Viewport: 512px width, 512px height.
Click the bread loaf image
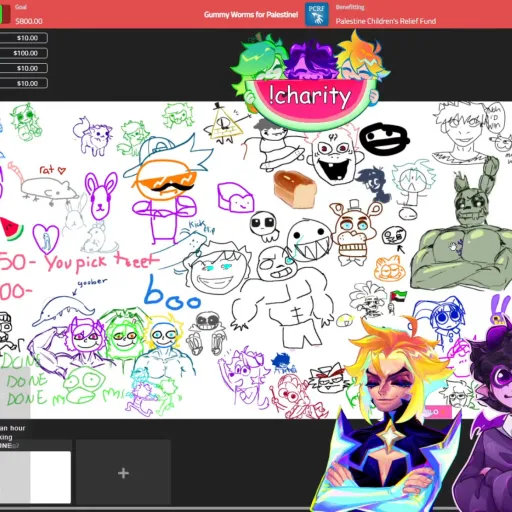[x=295, y=189]
